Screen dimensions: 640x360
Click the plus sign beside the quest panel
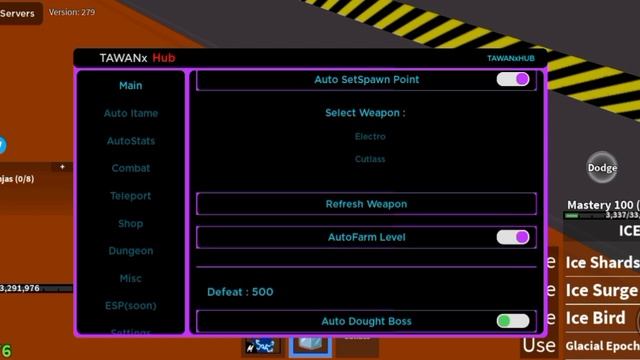[x=62, y=167]
